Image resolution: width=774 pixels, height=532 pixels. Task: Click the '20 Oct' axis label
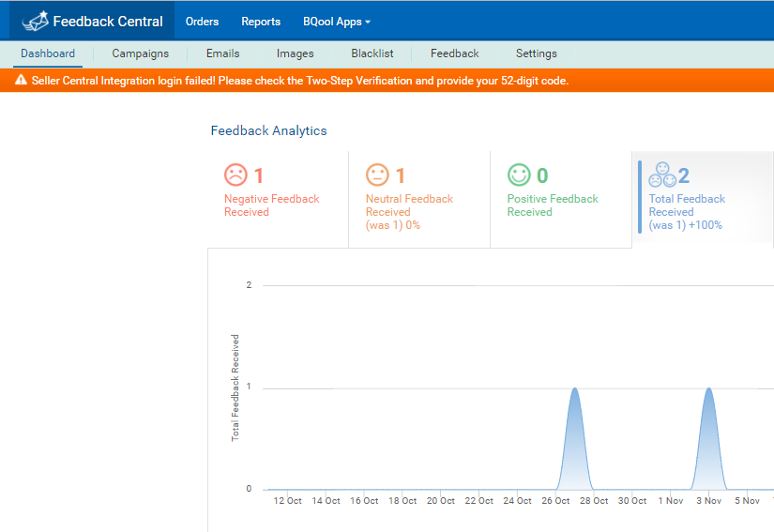pyautogui.click(x=440, y=500)
